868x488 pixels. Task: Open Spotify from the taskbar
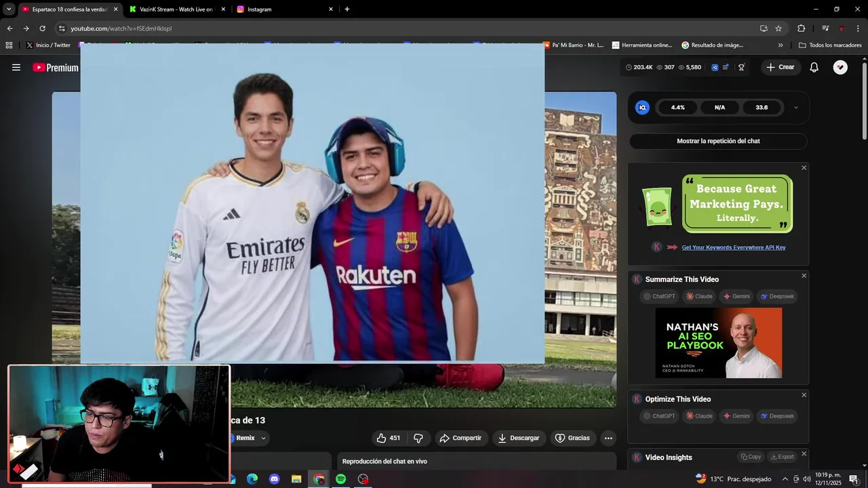click(341, 479)
